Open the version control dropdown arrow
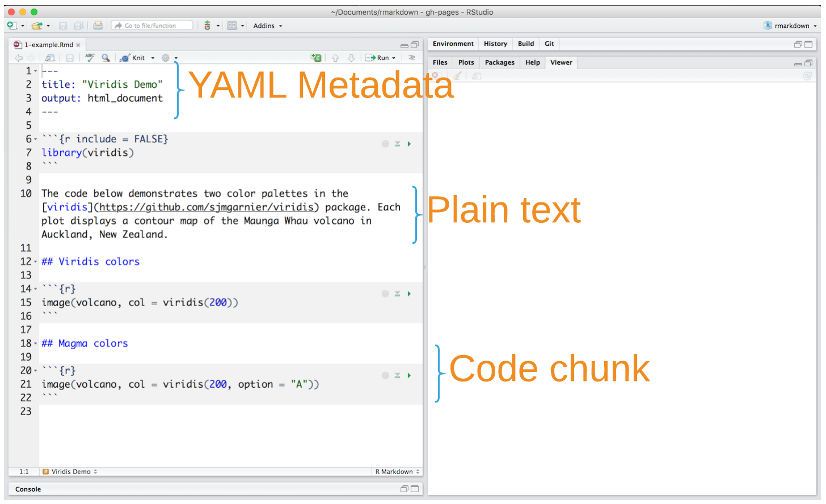 (x=218, y=26)
